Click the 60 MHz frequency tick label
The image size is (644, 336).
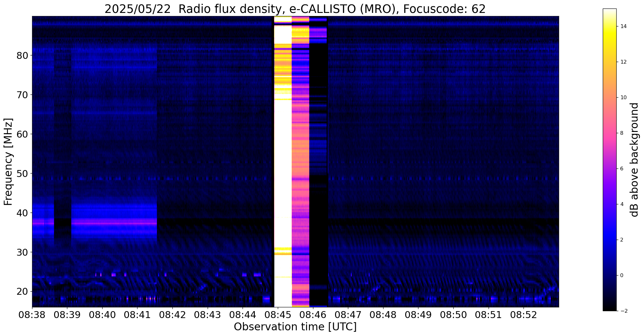tap(22, 134)
